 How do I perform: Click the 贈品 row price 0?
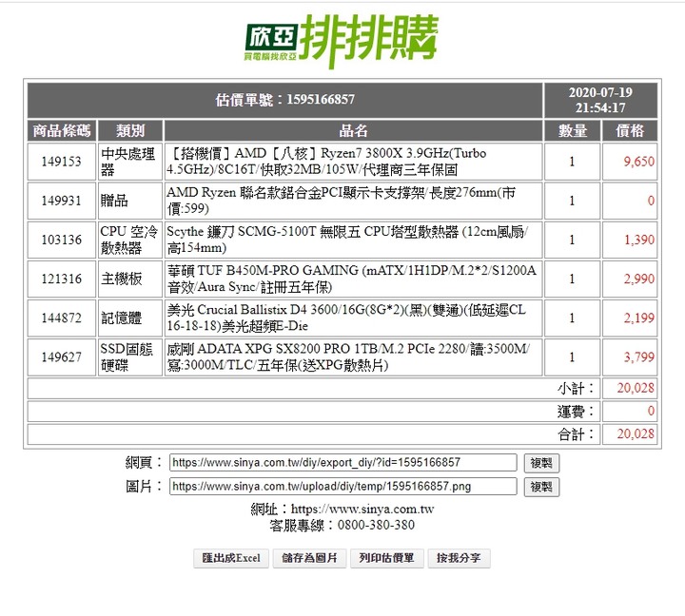click(651, 201)
